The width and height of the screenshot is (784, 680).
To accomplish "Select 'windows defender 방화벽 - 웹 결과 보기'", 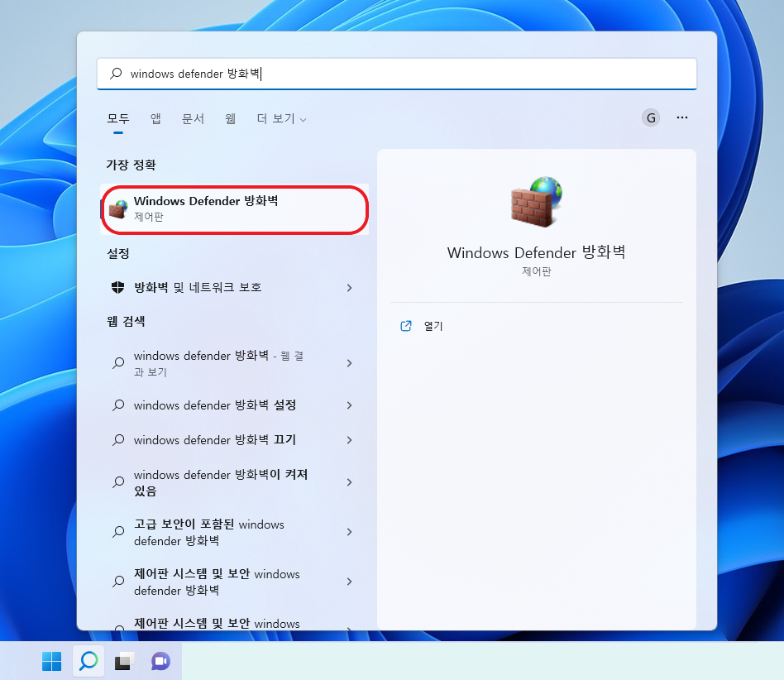I will click(x=235, y=363).
